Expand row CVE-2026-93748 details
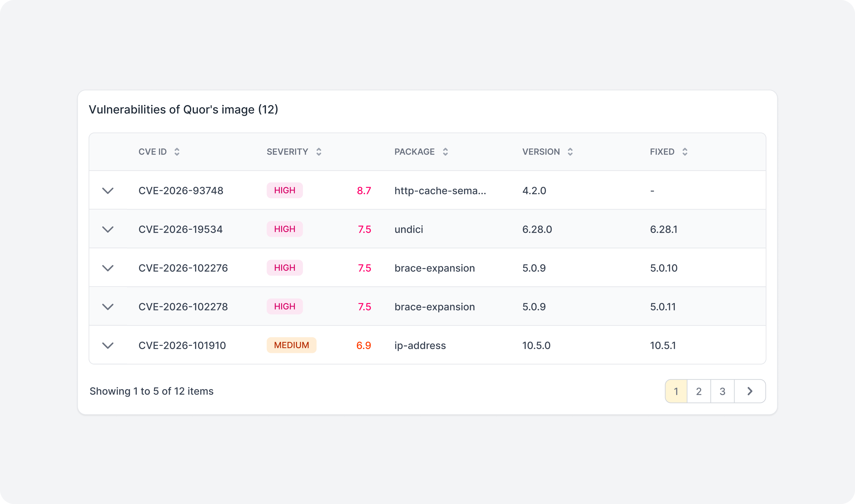Screen dimensions: 855x504 pos(108,191)
